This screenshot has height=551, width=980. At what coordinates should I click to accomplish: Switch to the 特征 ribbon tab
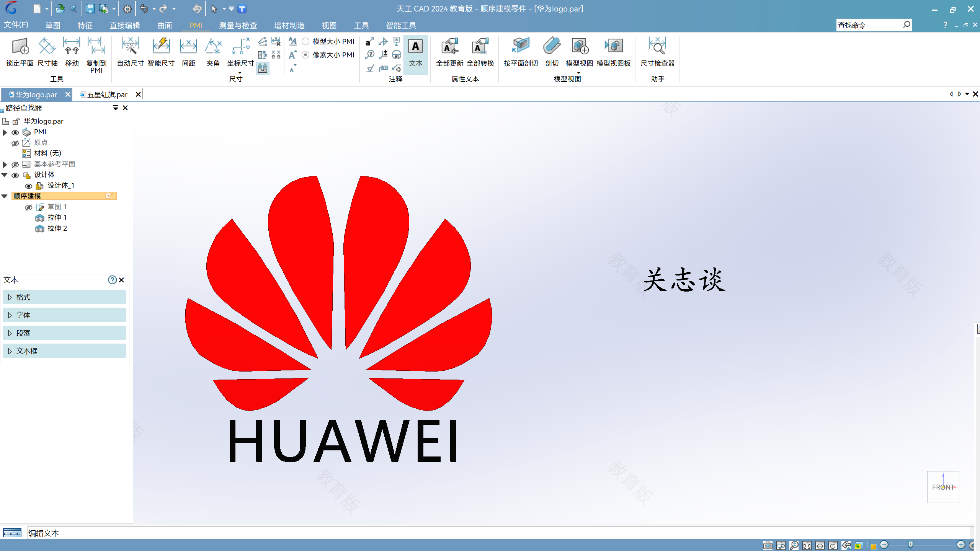pos(85,25)
